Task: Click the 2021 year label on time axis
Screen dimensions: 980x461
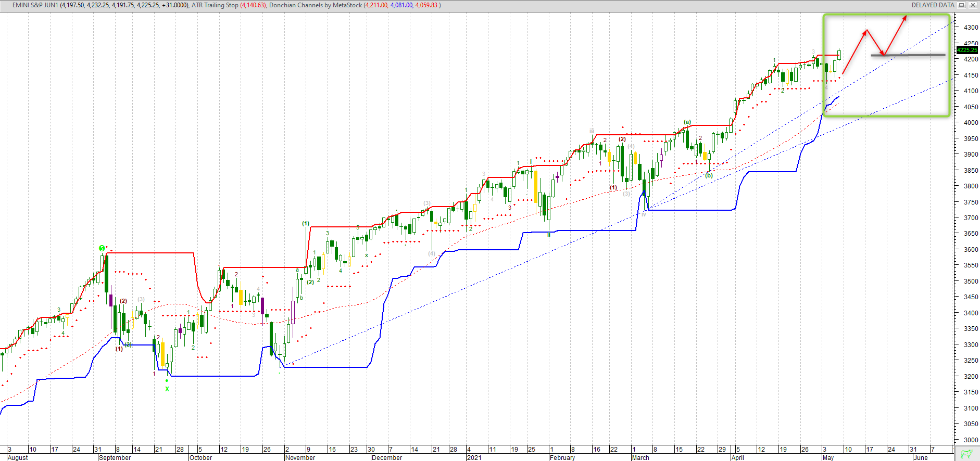Action: coord(474,458)
